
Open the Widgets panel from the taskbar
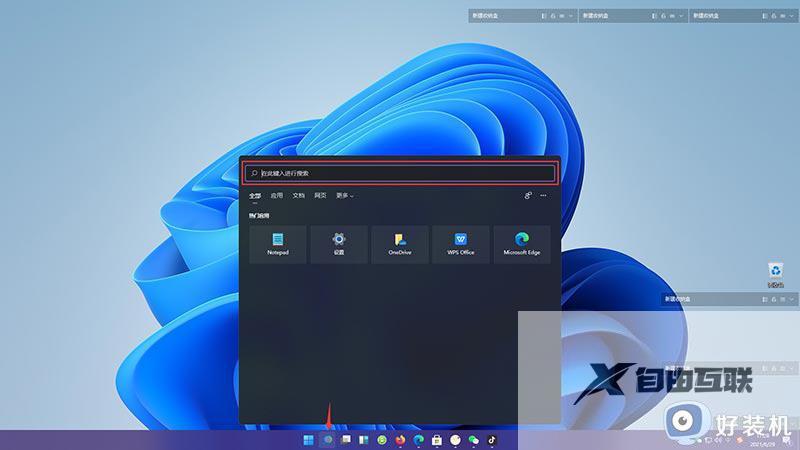(364, 440)
